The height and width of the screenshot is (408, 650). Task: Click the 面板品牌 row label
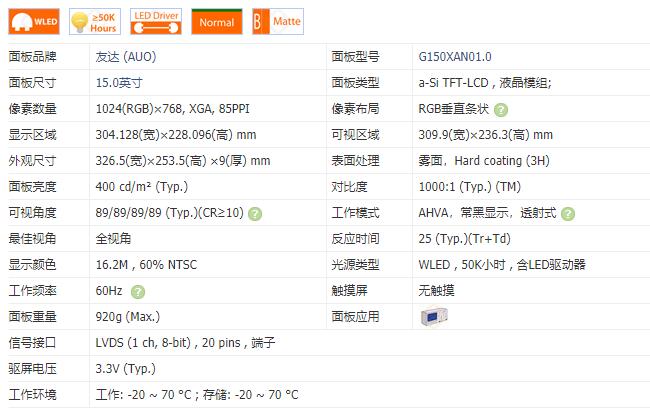(33, 57)
